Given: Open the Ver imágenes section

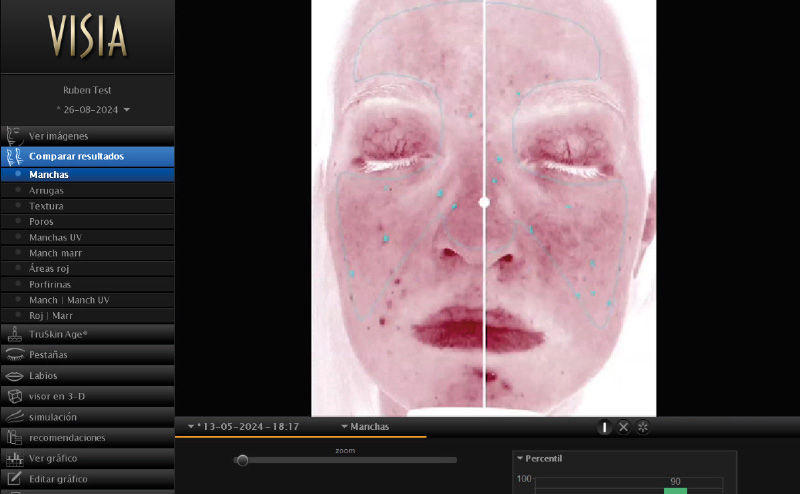Looking at the screenshot, I should [58, 135].
